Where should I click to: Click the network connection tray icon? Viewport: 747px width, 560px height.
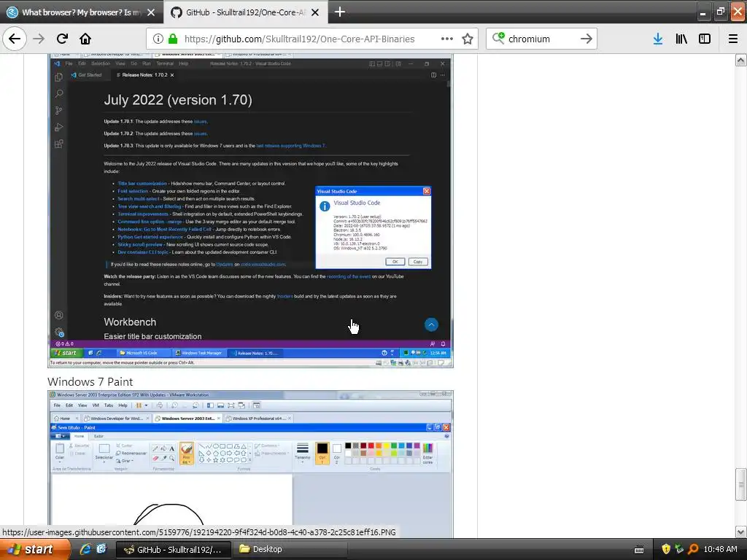(679, 550)
